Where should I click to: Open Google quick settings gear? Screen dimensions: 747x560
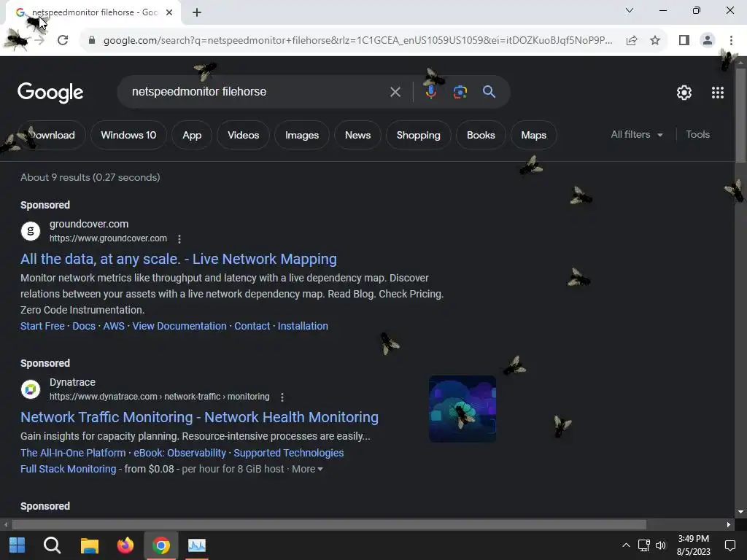684,93
